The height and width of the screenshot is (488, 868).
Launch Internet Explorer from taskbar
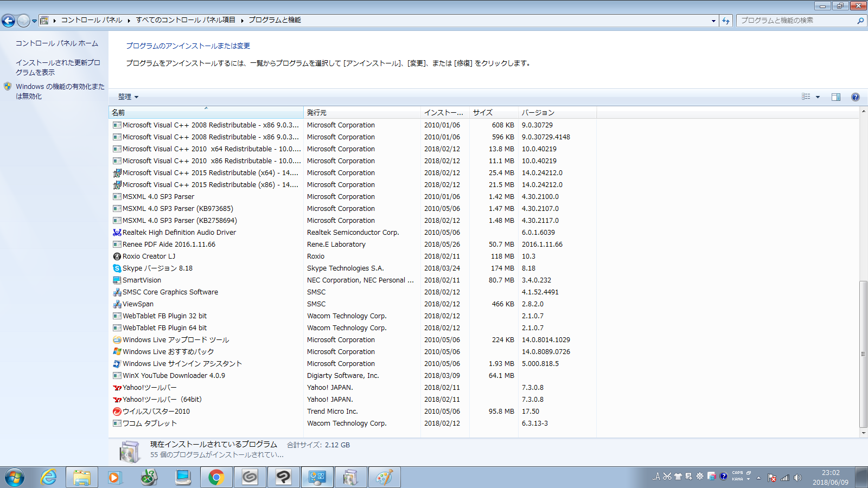[x=49, y=477]
